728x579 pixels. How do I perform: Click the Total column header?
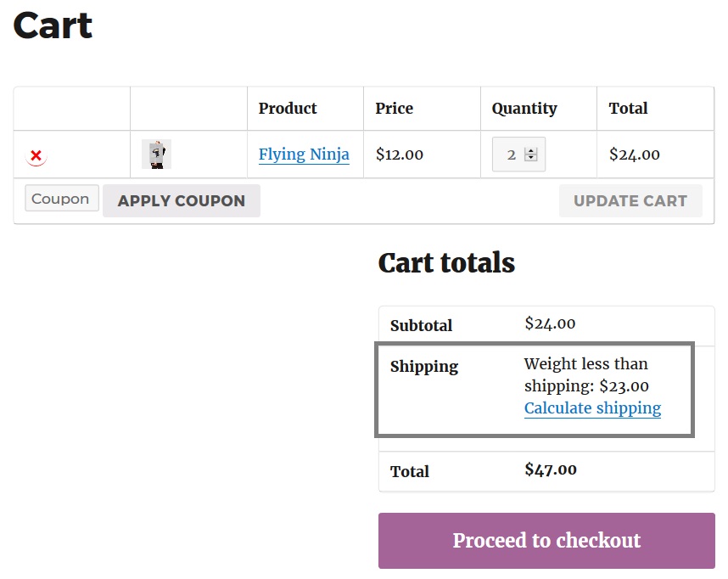628,109
